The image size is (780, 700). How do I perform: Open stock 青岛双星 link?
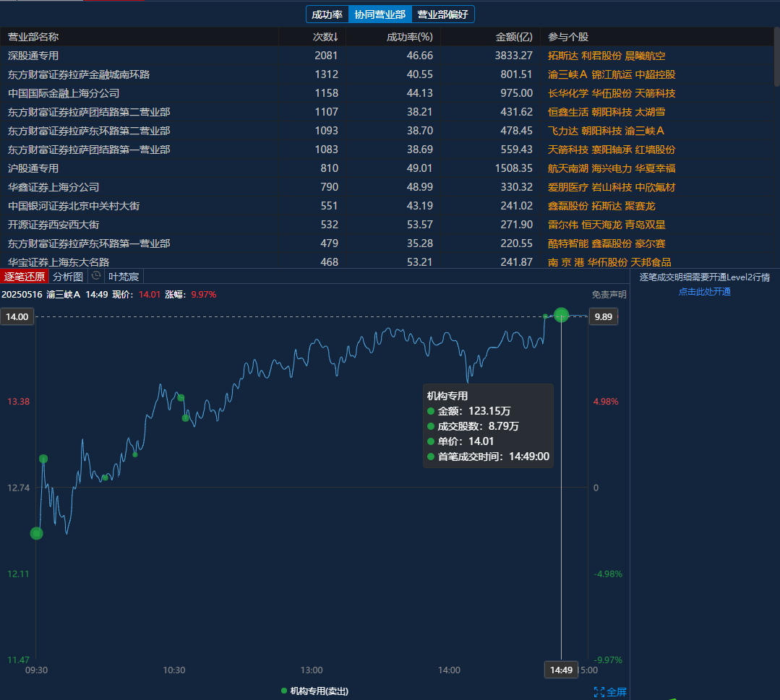[x=646, y=225]
